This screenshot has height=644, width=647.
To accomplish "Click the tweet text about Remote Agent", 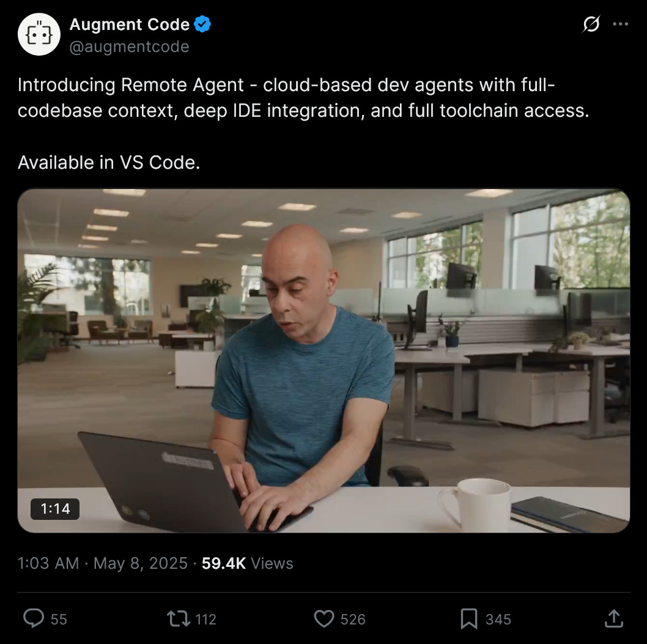I will (303, 124).
